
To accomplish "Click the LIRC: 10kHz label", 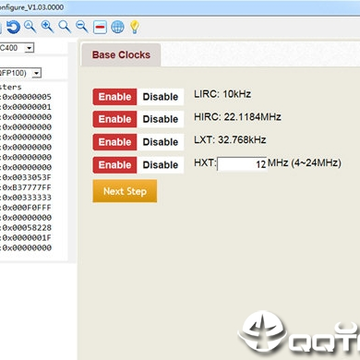I will point(222,94).
